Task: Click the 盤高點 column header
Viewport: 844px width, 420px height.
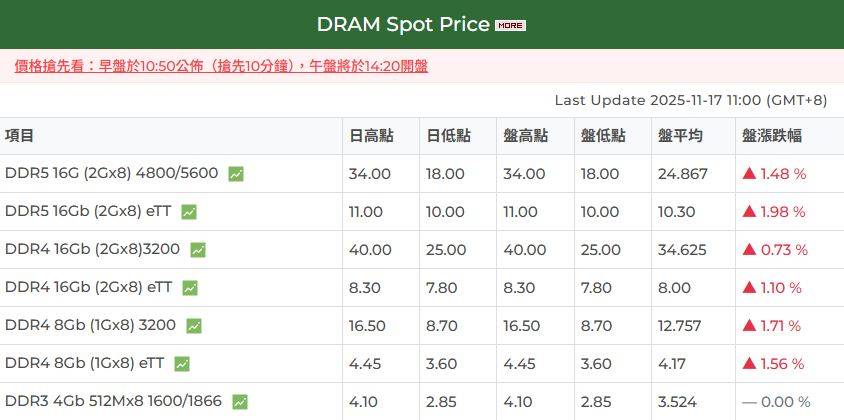Action: (x=526, y=136)
